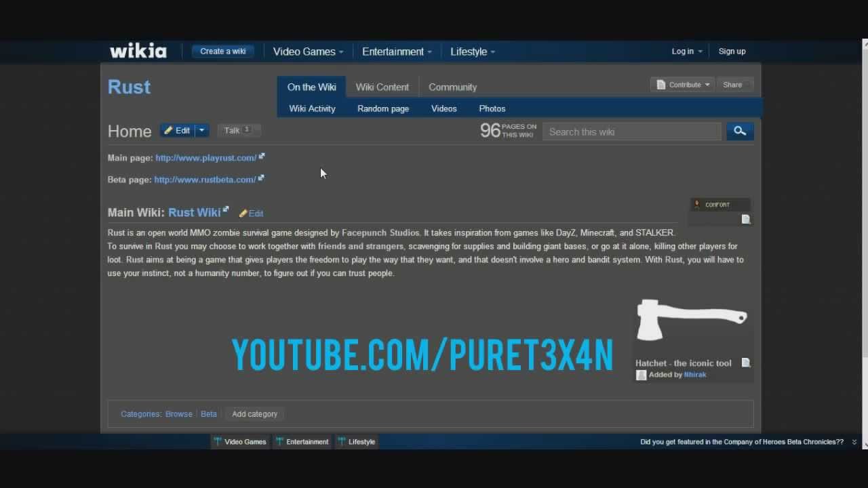Image resolution: width=868 pixels, height=488 pixels.
Task: Click the details icon under COMFORT thumbnail
Action: [x=746, y=219]
